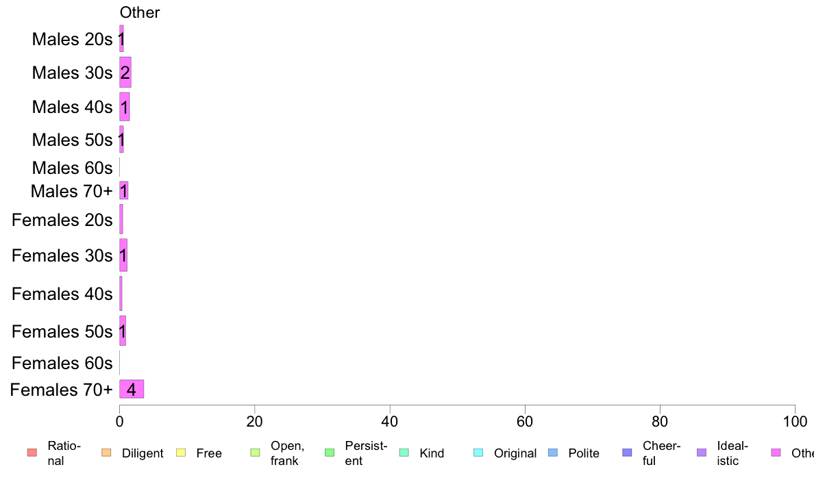Click the Males 40s pink bar
Image resolution: width=814 pixels, height=504 pixels.
pyautogui.click(x=124, y=107)
